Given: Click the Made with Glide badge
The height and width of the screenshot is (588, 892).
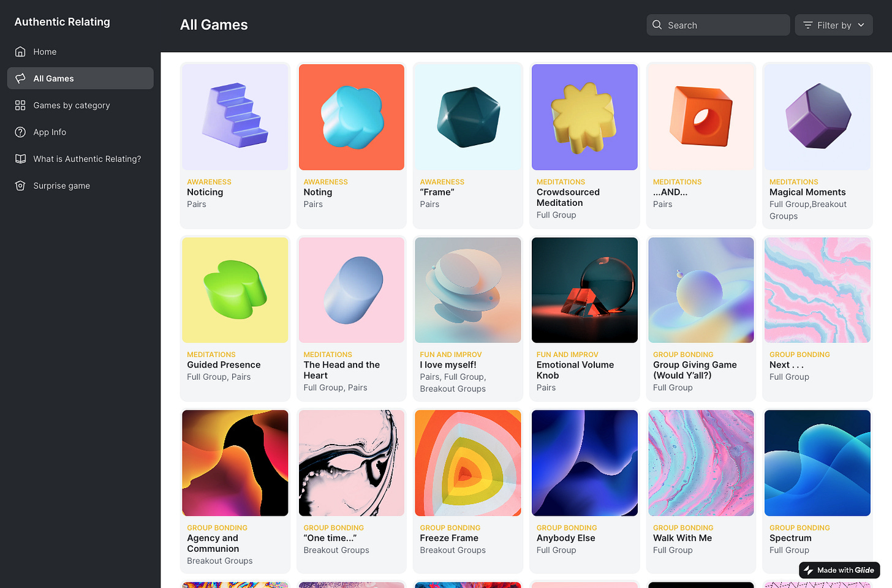Looking at the screenshot, I should (839, 570).
